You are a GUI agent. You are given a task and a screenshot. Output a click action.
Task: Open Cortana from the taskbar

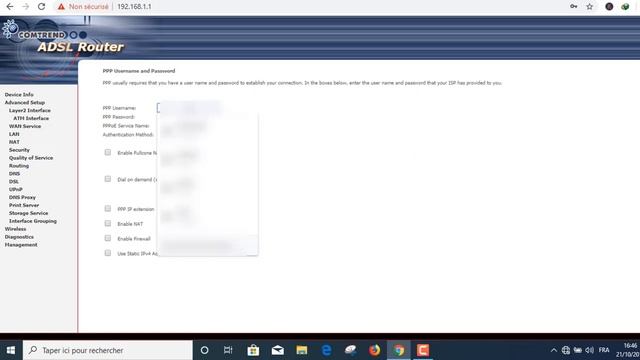pos(204,350)
